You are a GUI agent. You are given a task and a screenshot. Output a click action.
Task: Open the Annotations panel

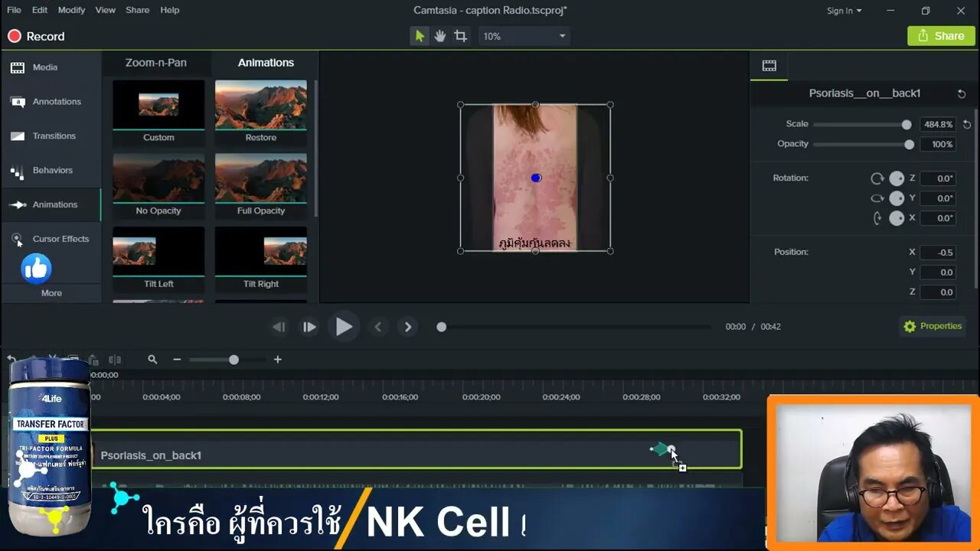tap(51, 102)
